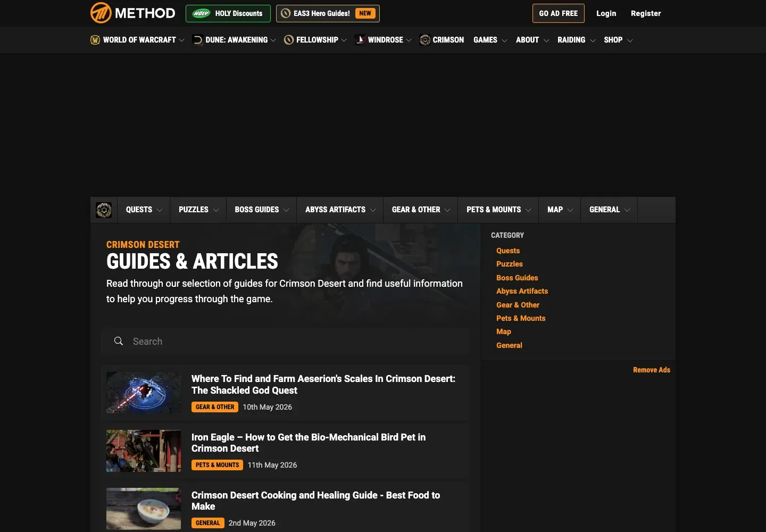The width and height of the screenshot is (766, 532).
Task: Select General in Category sidebar
Action: 509,345
